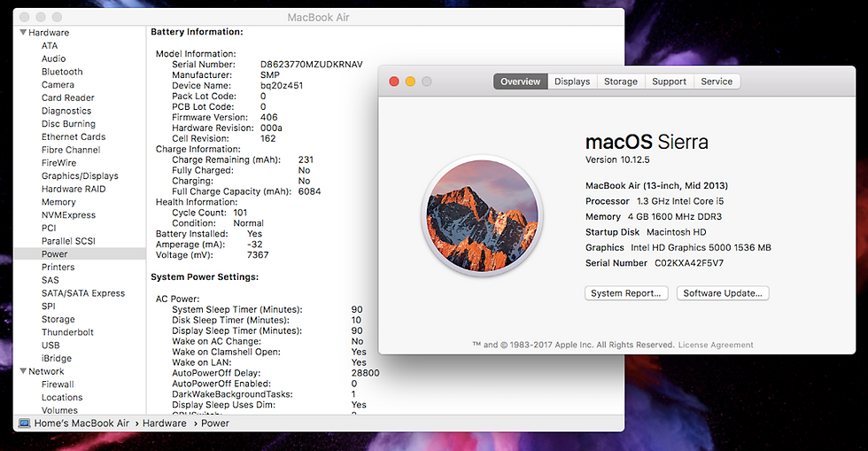The image size is (868, 451).
Task: Open the Storage tab
Action: (621, 82)
